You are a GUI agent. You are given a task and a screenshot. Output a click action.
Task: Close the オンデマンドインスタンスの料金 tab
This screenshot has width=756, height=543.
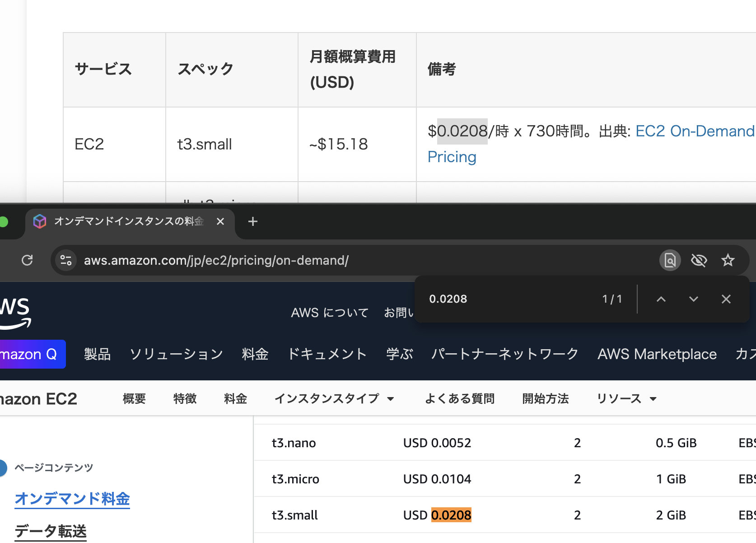click(x=220, y=221)
